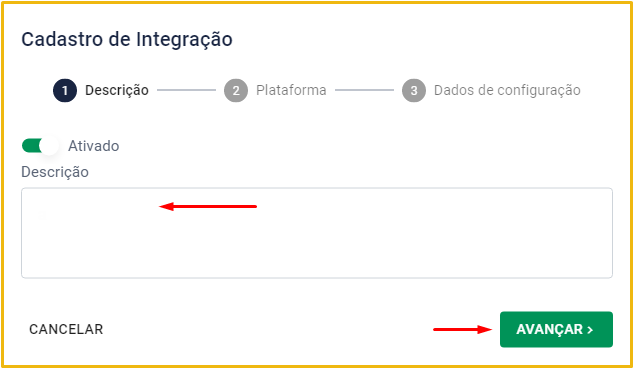Click the connector line between Plataforma and Dados de configuração
Viewport: 635px width, 370px height.
[x=364, y=90]
